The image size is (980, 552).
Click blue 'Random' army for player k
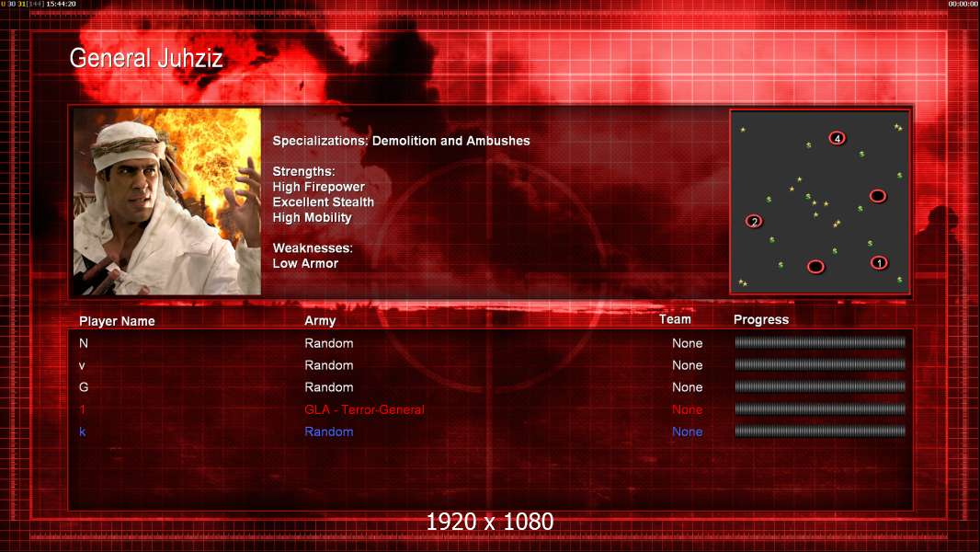pos(329,431)
